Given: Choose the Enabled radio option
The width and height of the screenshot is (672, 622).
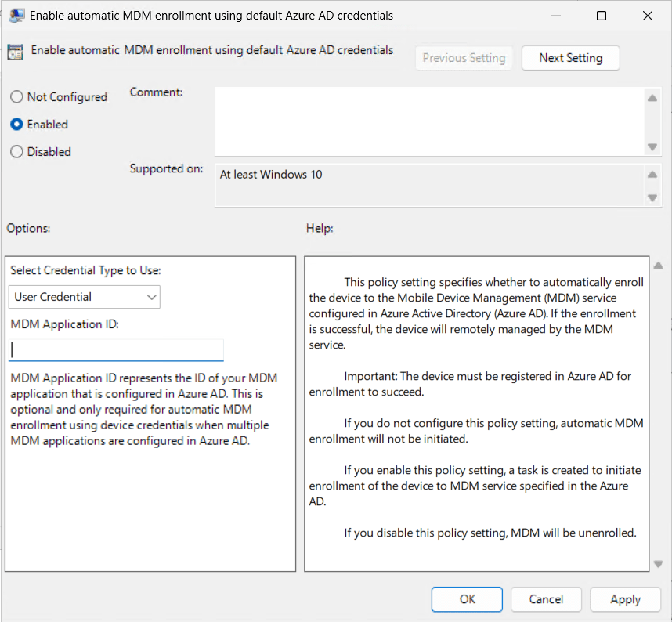Looking at the screenshot, I should (16, 125).
